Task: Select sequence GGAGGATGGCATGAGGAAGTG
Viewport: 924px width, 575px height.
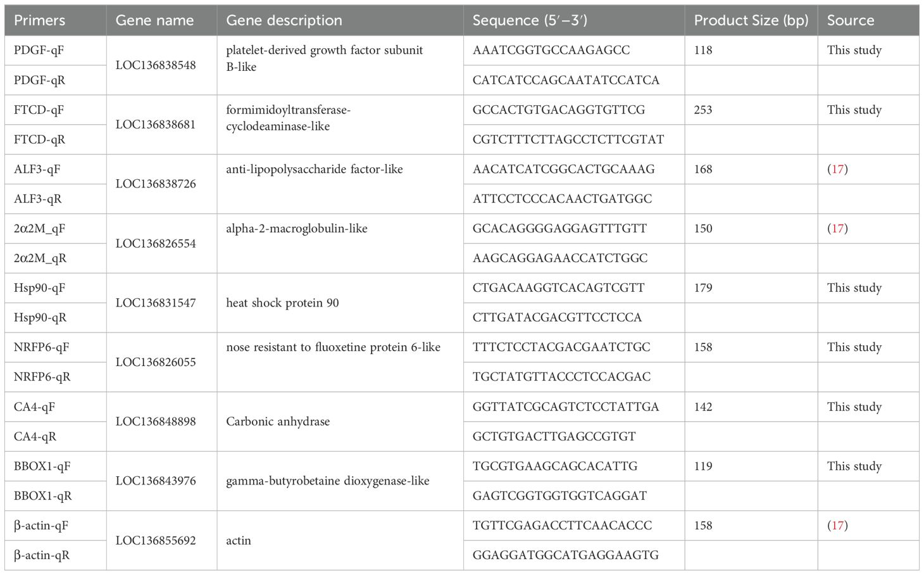Action: 565,555
